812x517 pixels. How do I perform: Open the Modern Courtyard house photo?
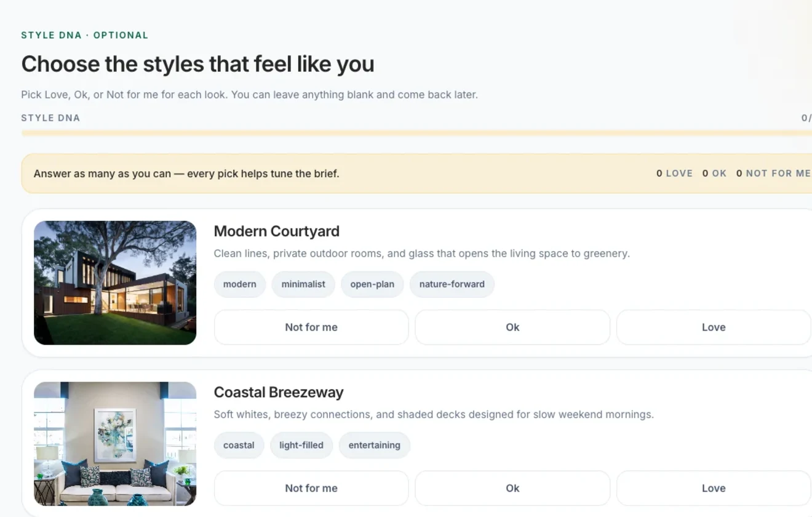tap(115, 283)
